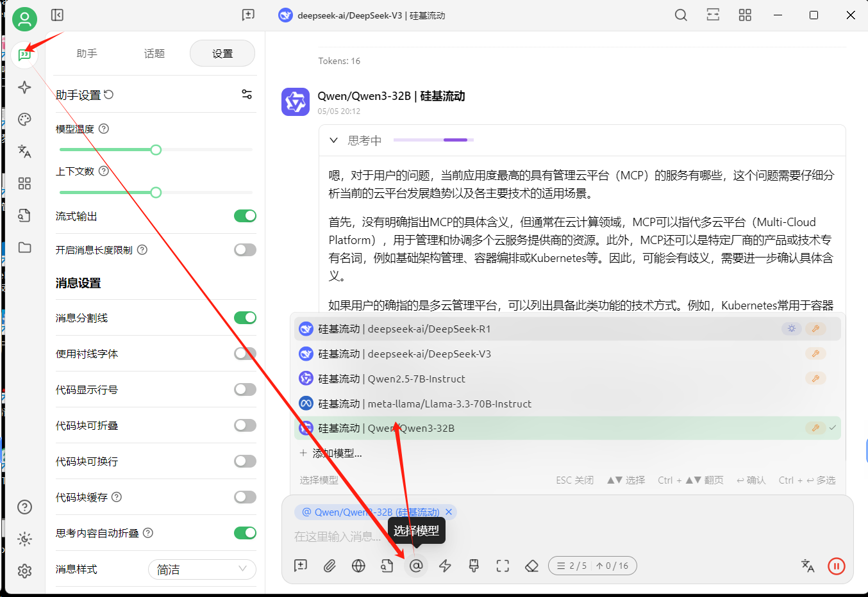Open the MCP server tool icon
Viewport: 868px width, 597px height.
(474, 566)
